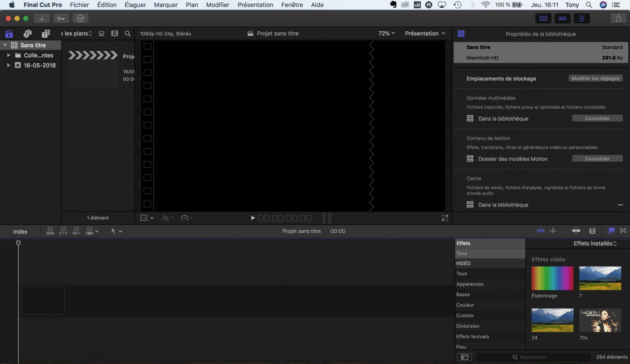630x364 pixels.
Task: Open background tasks checkmark button
Action: (81, 18)
